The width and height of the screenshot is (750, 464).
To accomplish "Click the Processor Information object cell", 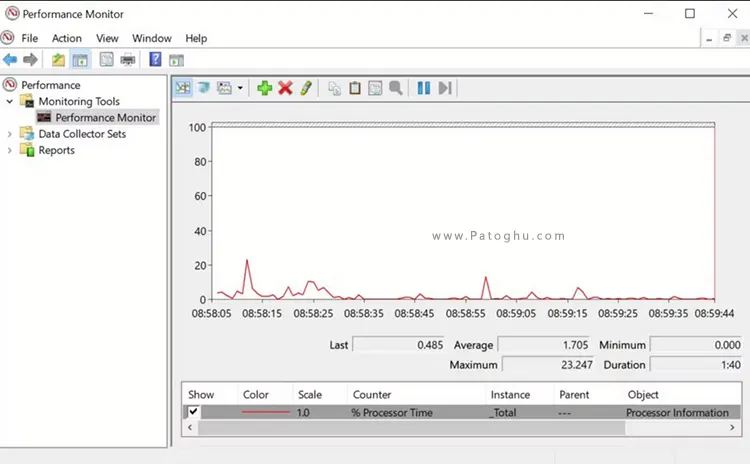I will (x=677, y=412).
